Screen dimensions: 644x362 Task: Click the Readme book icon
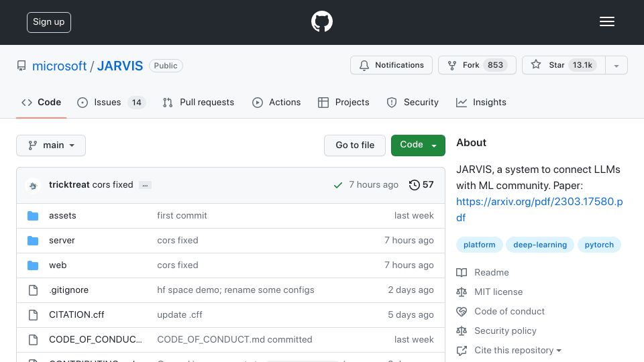(x=462, y=273)
